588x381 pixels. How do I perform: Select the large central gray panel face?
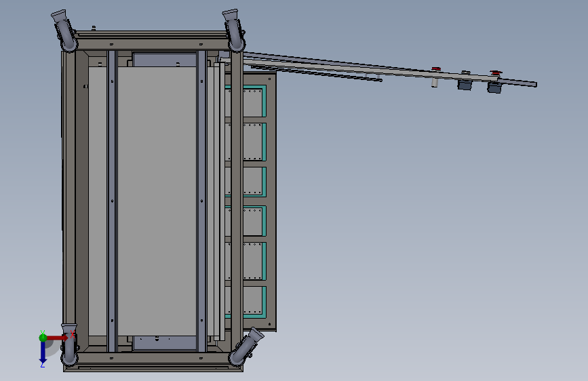[x=157, y=201]
